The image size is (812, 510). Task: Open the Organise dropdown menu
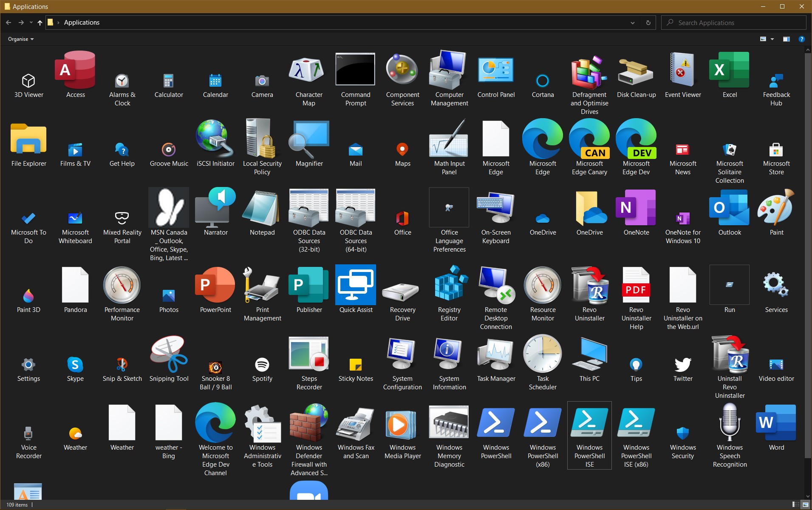[x=20, y=39]
